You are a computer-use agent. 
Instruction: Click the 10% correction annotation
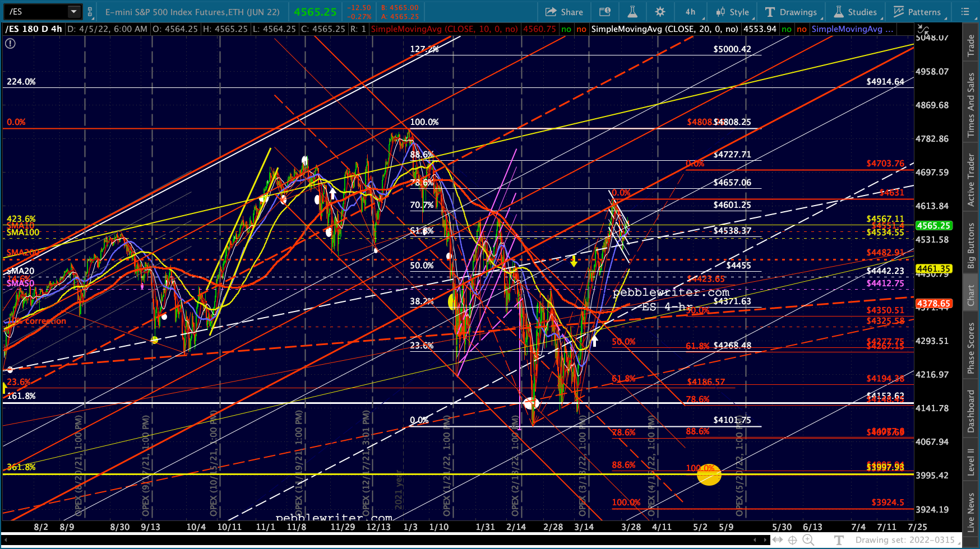tap(38, 321)
